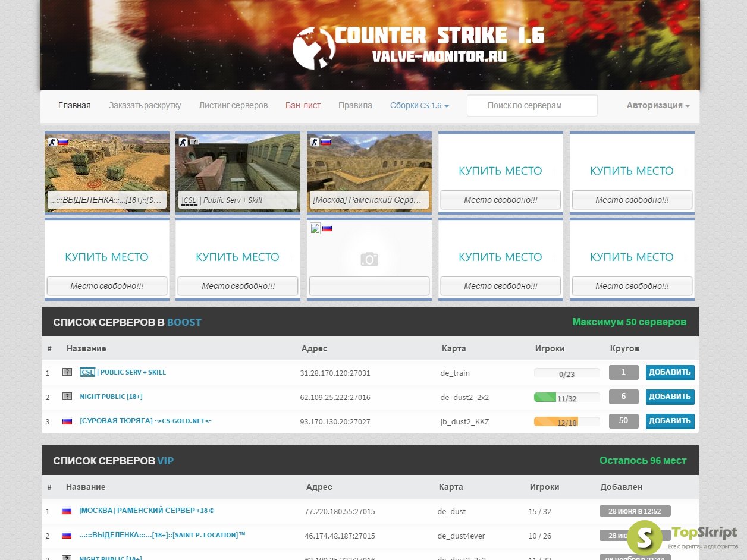Click the 28 июня в 12:52 date badge
This screenshot has width=747, height=560.
click(635, 511)
